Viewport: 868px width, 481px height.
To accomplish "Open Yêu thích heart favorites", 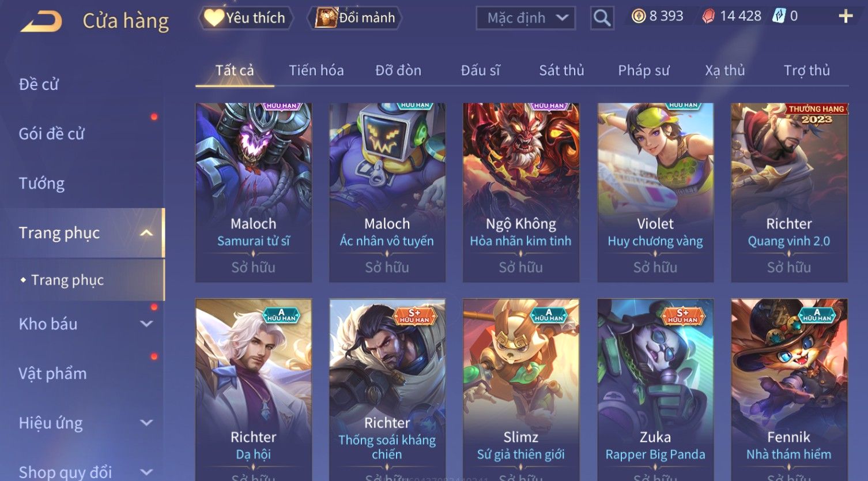I will 246,18.
